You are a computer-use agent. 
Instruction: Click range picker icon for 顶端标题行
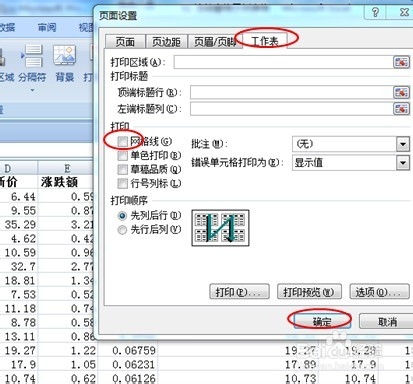[401, 92]
